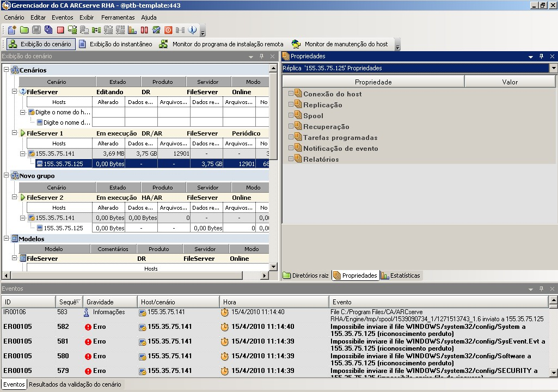Expand the Conexão do host property group
Viewport: 558px width, 392px height.
(x=291, y=94)
